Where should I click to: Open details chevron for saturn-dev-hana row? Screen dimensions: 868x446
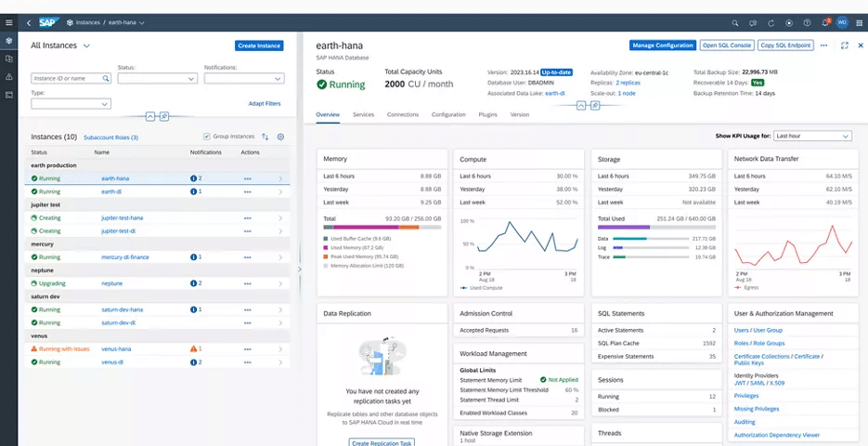click(x=280, y=309)
